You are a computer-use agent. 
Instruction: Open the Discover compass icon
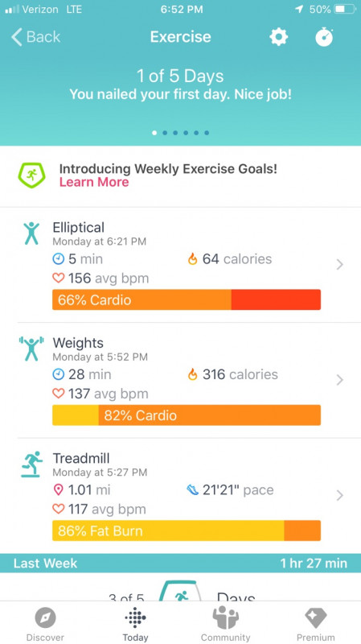(x=45, y=617)
